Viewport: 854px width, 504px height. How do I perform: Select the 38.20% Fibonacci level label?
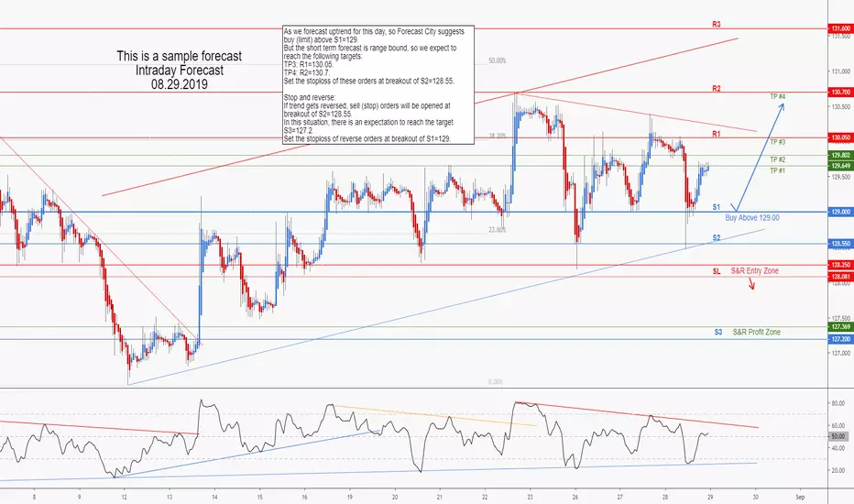pos(498,136)
